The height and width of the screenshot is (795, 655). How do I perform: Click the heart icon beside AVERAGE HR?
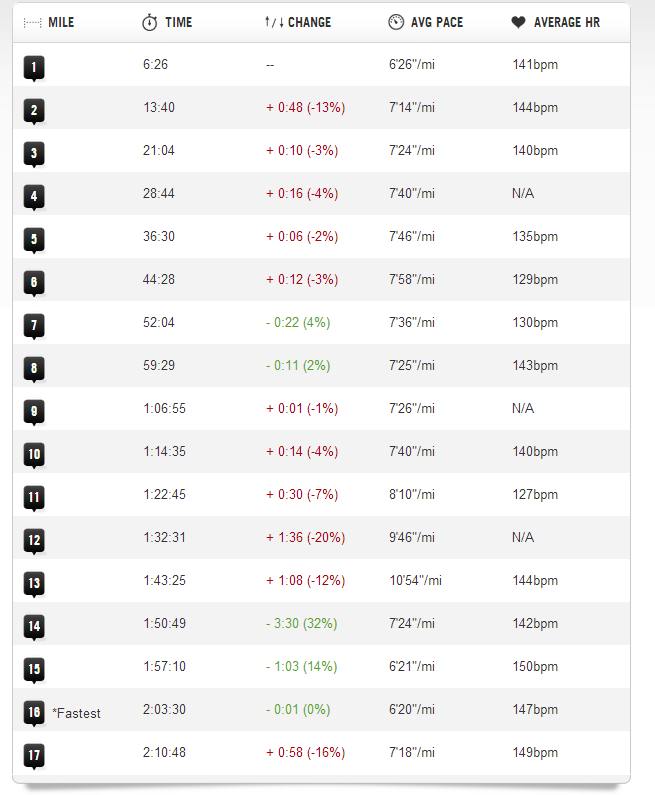[518, 22]
